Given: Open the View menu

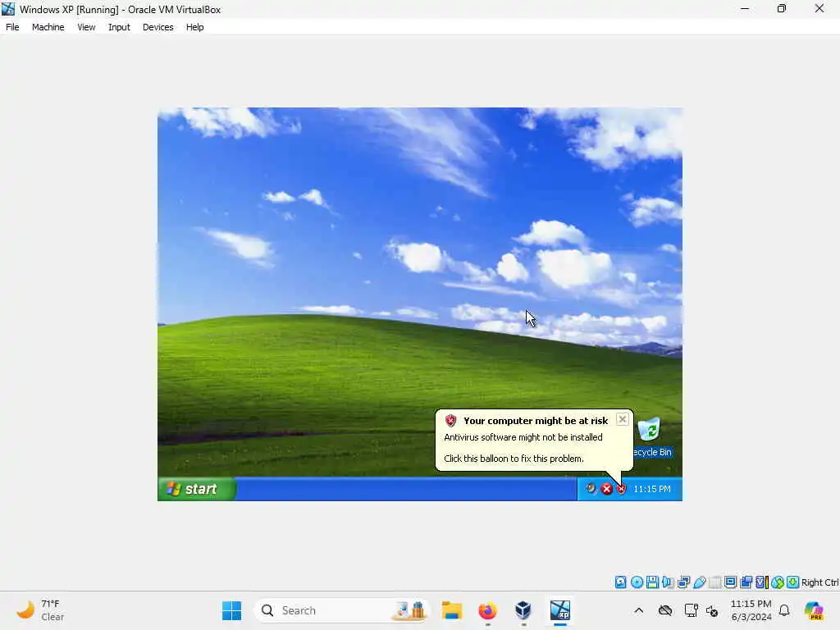Looking at the screenshot, I should click(86, 27).
